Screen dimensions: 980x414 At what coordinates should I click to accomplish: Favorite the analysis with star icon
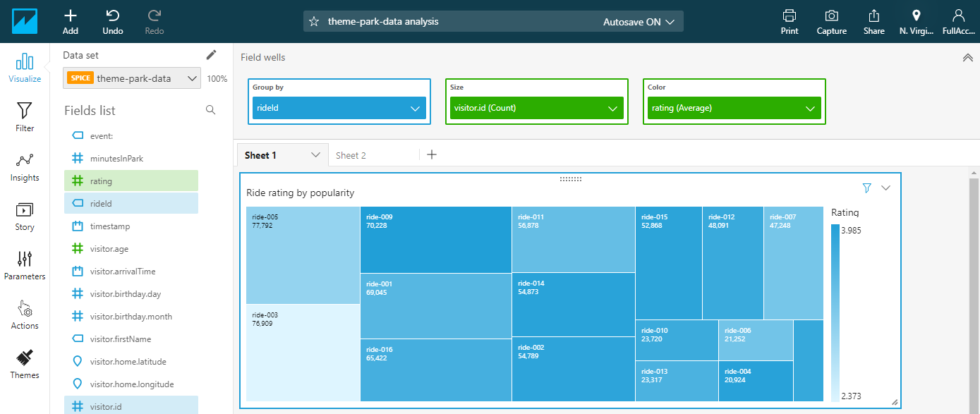click(314, 22)
